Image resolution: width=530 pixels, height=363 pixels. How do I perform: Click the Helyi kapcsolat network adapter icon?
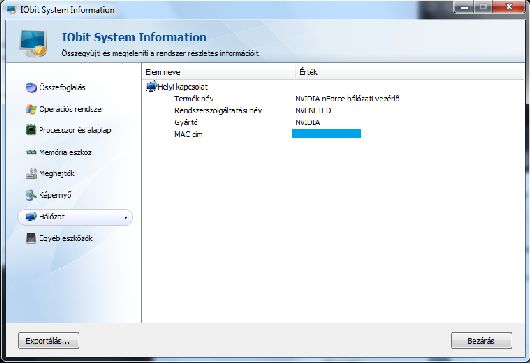[151, 87]
